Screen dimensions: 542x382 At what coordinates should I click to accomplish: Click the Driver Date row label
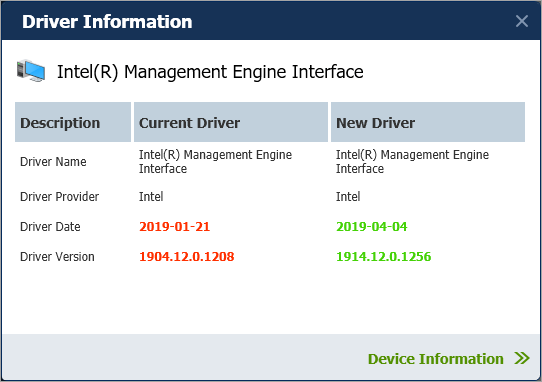50,226
